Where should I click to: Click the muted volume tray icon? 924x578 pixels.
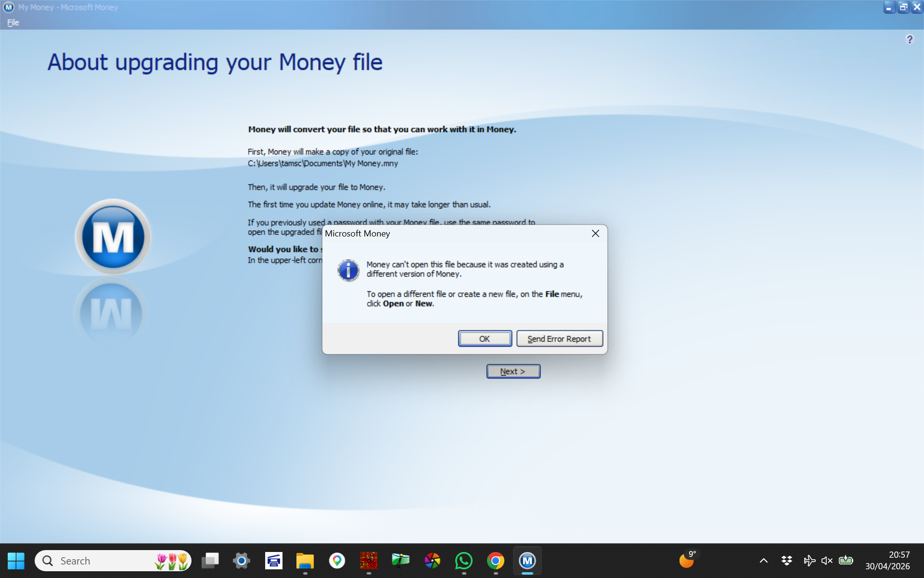click(827, 561)
